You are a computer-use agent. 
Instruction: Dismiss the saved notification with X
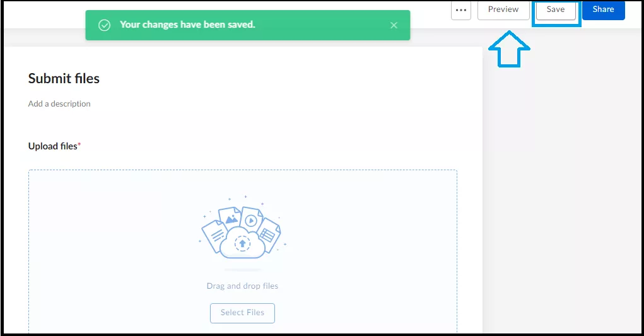point(394,25)
